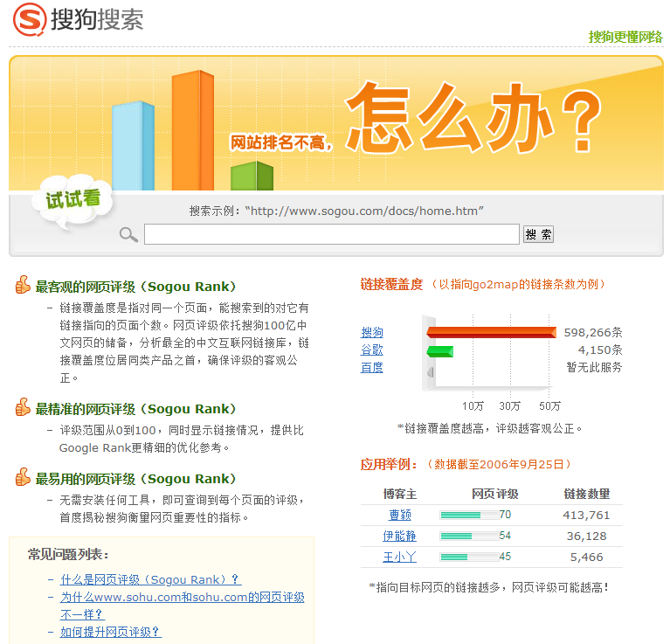Focus the URL search input field
Viewport: 670px width, 644px height.
pos(332,234)
